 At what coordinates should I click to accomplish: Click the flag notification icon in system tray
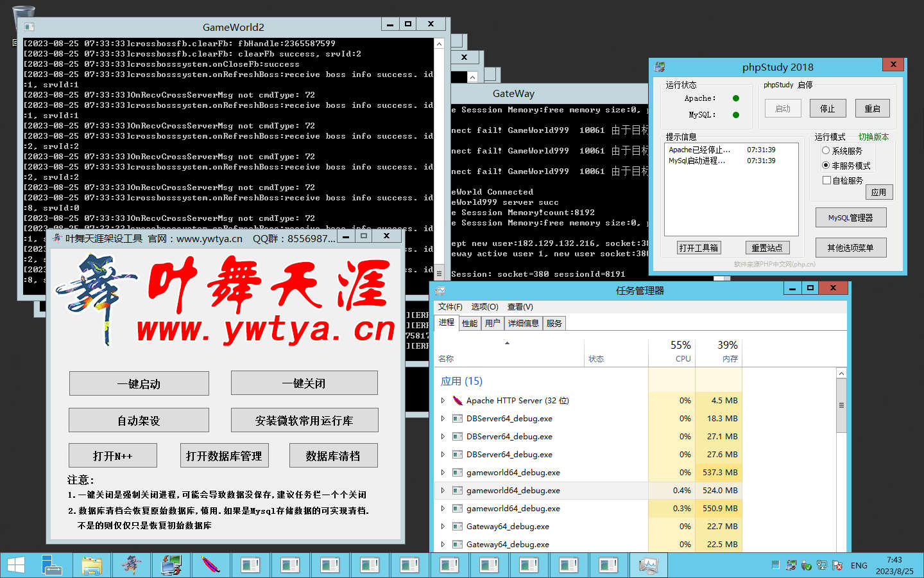point(775,565)
